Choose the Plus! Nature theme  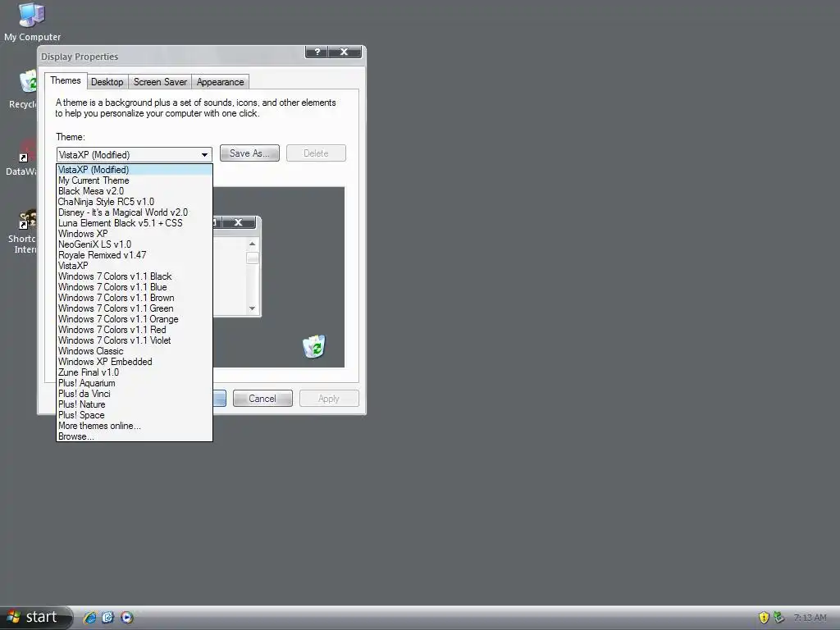point(135,404)
